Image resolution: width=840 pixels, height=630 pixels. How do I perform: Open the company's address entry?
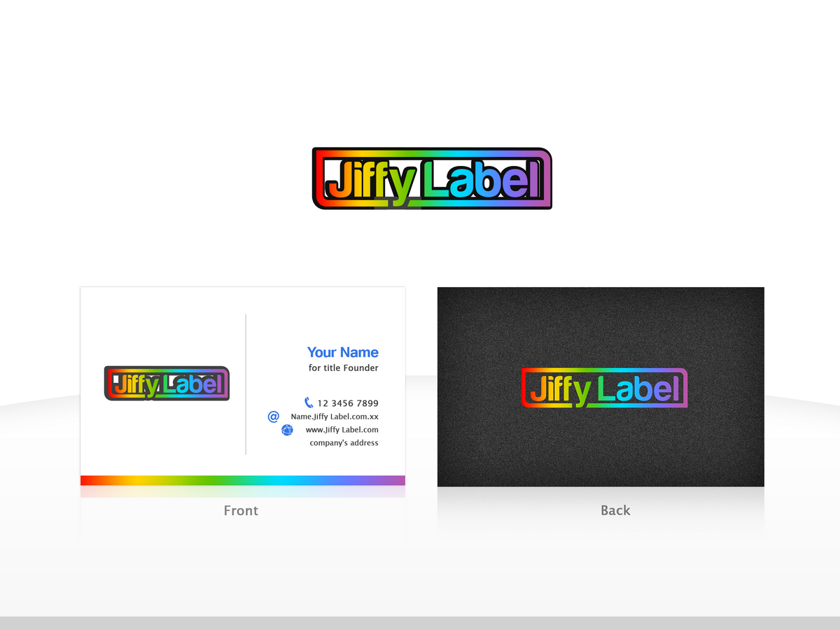pos(344,442)
